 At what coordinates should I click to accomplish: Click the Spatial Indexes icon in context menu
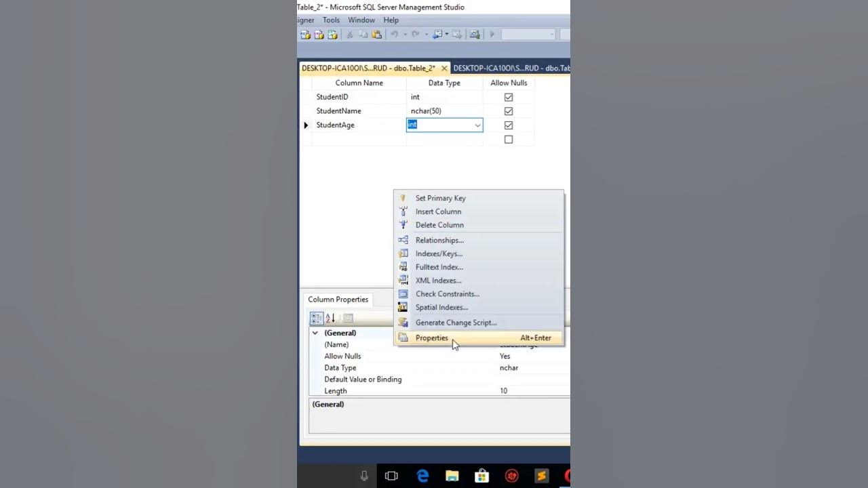click(403, 307)
